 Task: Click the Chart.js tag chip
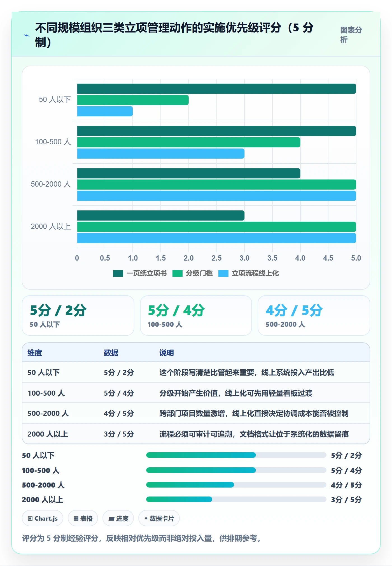click(43, 518)
